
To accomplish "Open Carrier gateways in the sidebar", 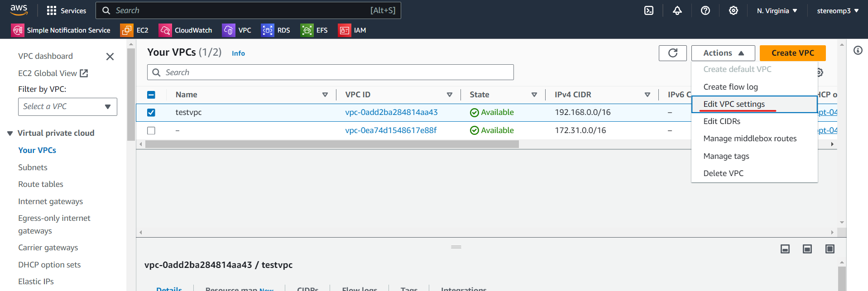I will (48, 248).
